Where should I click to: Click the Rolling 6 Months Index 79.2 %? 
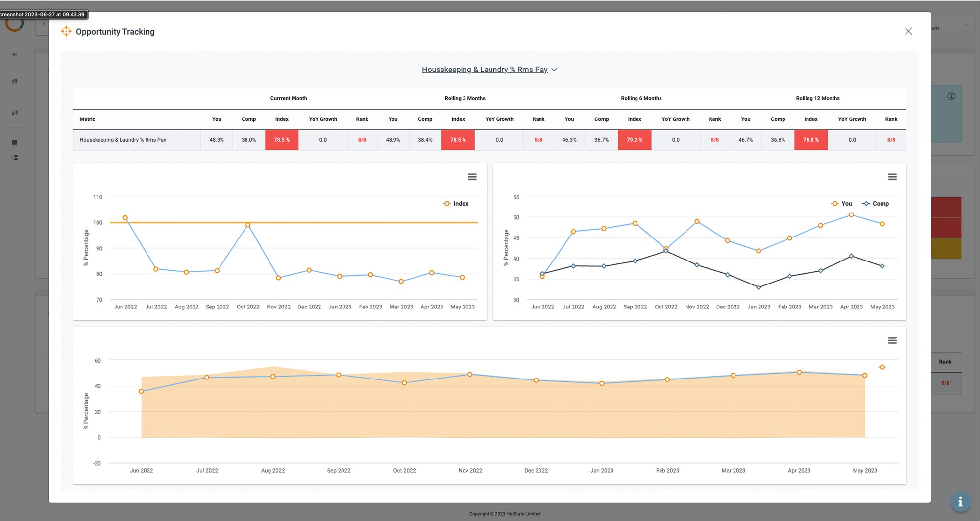(x=635, y=140)
